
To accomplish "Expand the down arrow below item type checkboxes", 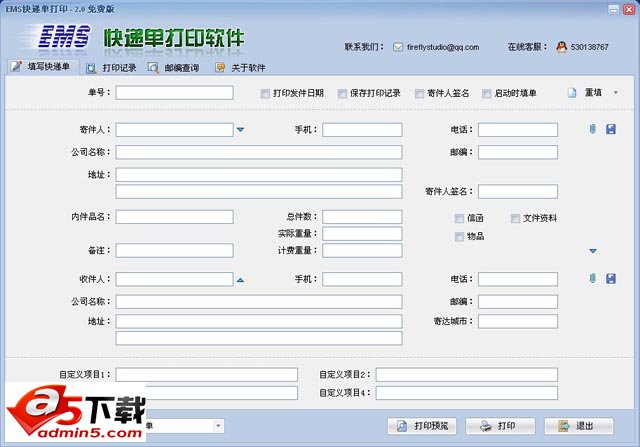I will coord(593,251).
